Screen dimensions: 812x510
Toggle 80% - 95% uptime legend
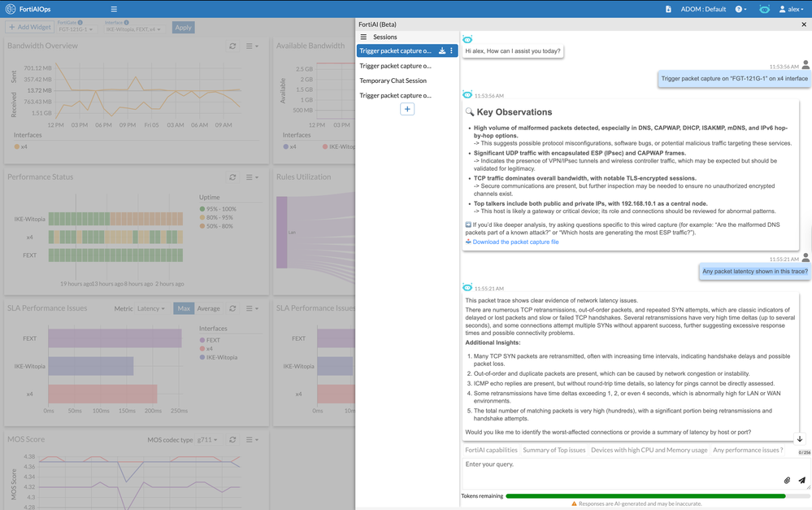click(x=216, y=218)
